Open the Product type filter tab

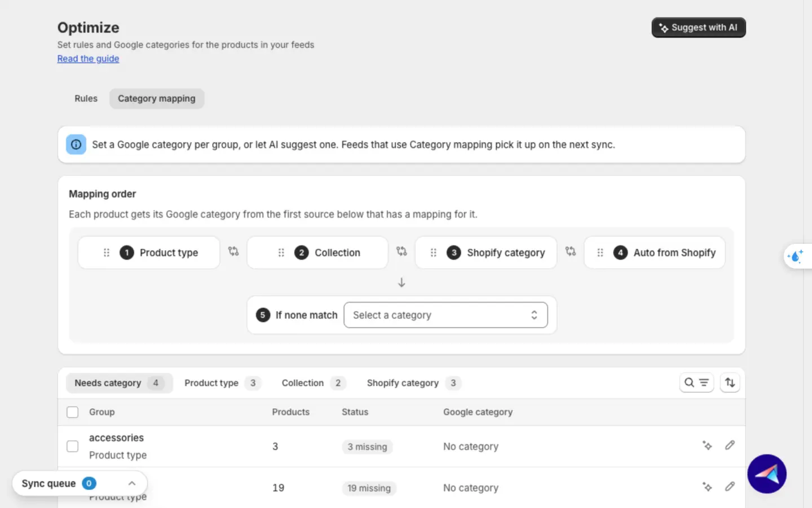point(223,383)
